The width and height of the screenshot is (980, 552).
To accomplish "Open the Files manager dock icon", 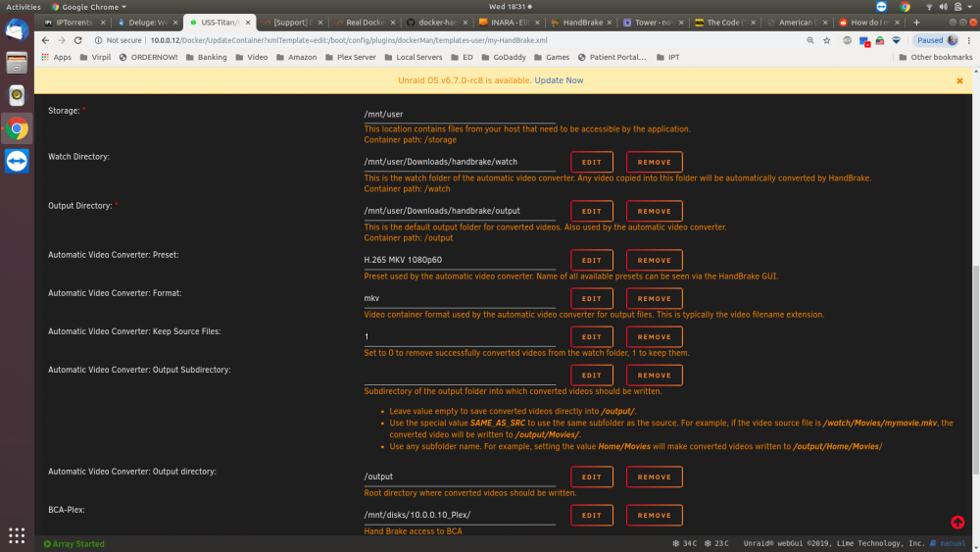I will tap(17, 63).
